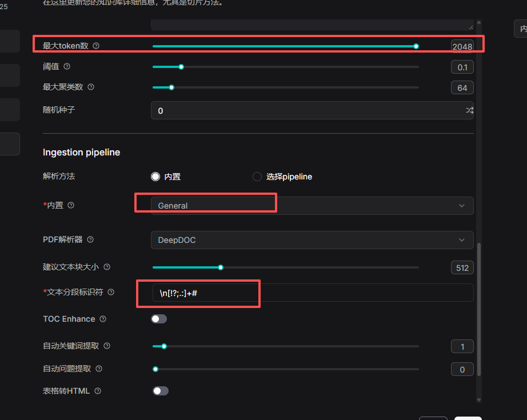Open the General built-in method dropdown
Viewport: 527px width, 420px height.
(x=312, y=206)
